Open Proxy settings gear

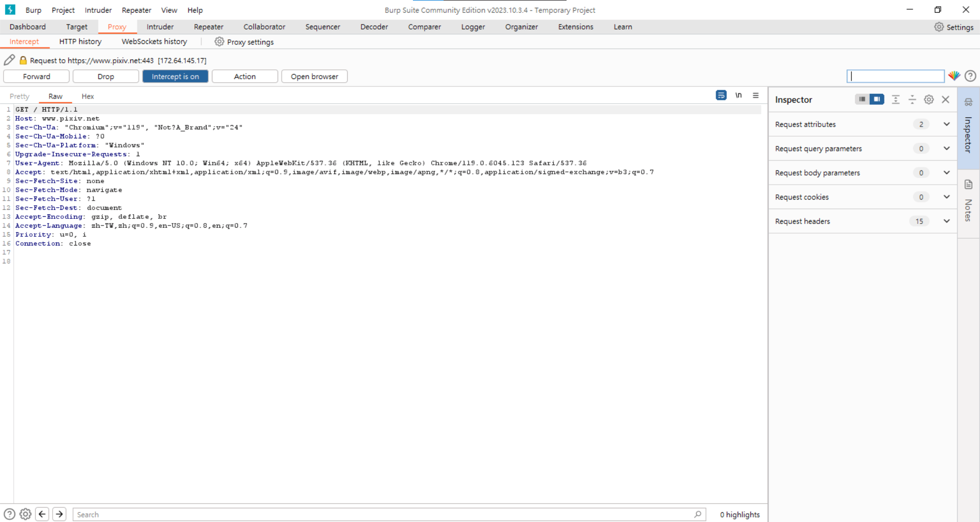coord(219,42)
